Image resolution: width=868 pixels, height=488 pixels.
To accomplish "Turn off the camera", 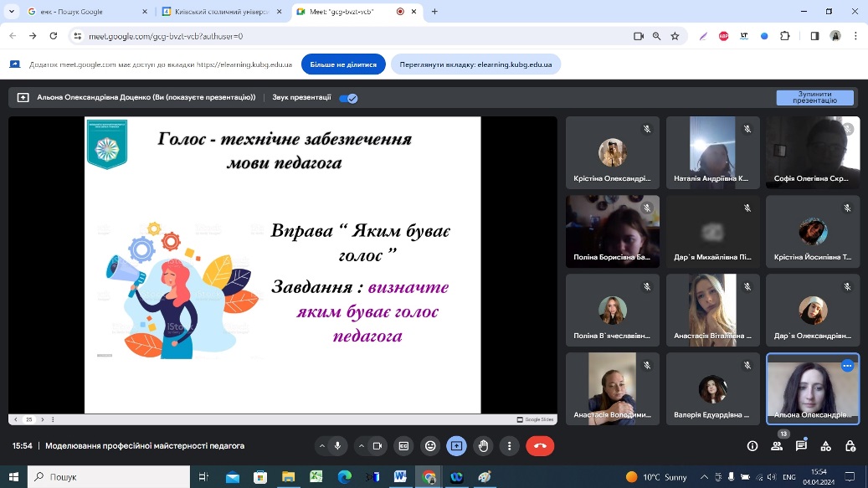I will [377, 446].
